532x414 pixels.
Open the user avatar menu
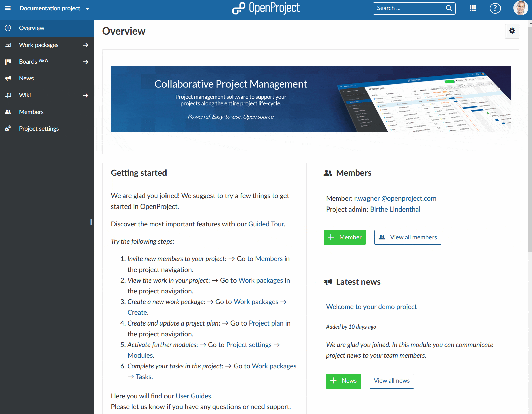[x=520, y=8]
